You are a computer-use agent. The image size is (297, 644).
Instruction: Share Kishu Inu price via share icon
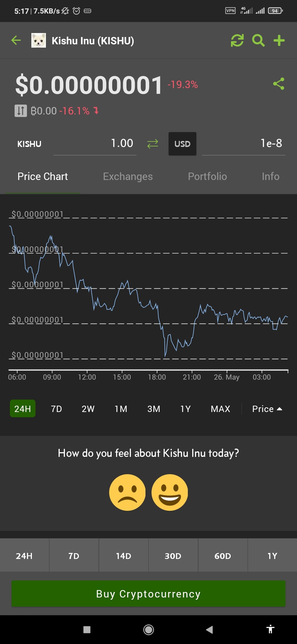click(279, 84)
